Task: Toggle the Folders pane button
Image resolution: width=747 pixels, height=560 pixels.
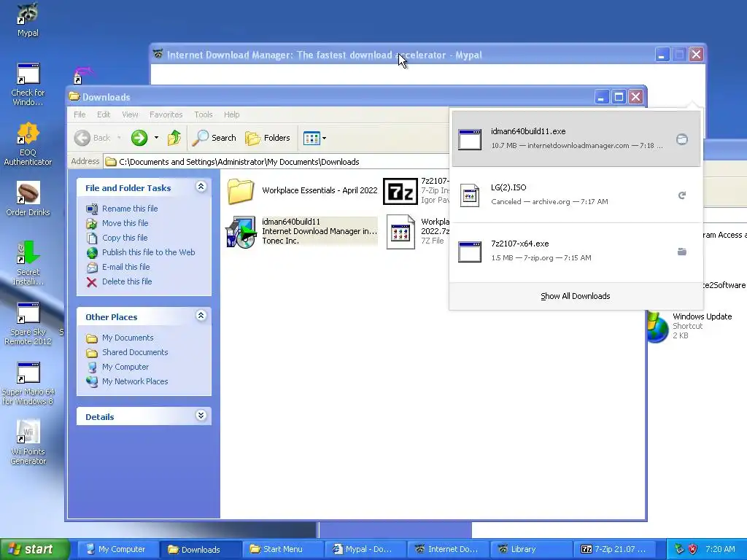Action: pyautogui.click(x=267, y=138)
